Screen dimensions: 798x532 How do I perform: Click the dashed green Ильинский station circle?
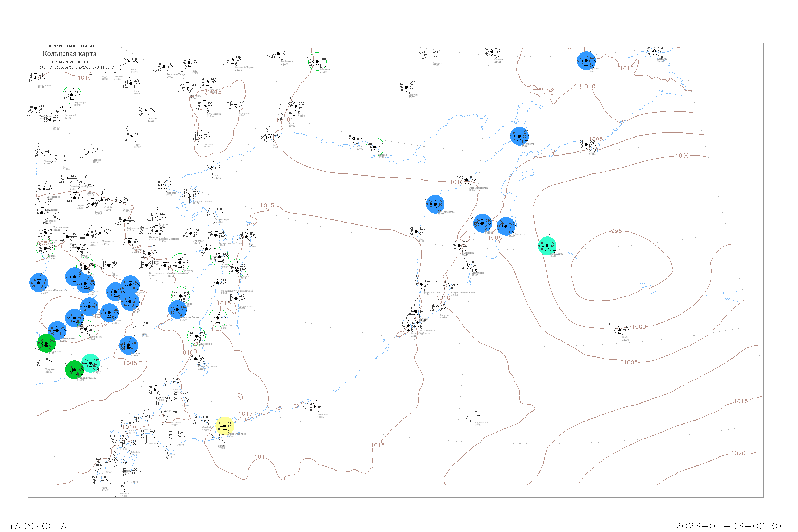[x=197, y=336]
